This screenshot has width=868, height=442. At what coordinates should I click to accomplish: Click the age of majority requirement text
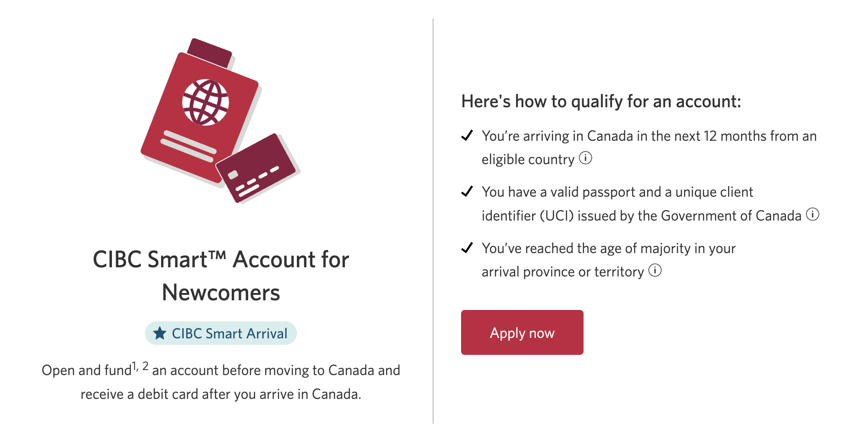pos(608,249)
